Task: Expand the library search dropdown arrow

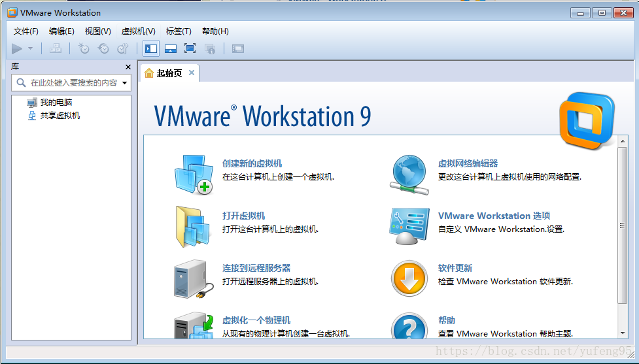Action: [x=125, y=82]
